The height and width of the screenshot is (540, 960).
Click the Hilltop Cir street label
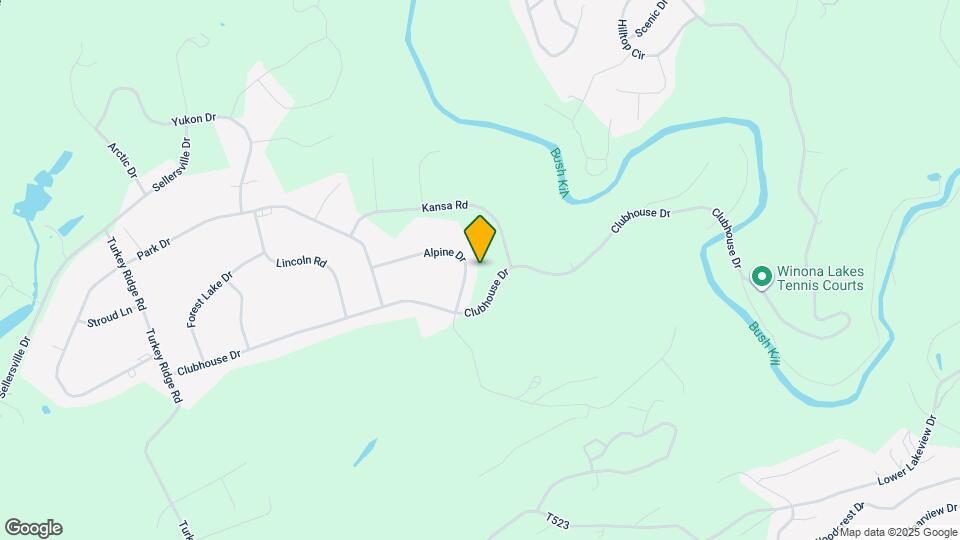click(x=631, y=40)
